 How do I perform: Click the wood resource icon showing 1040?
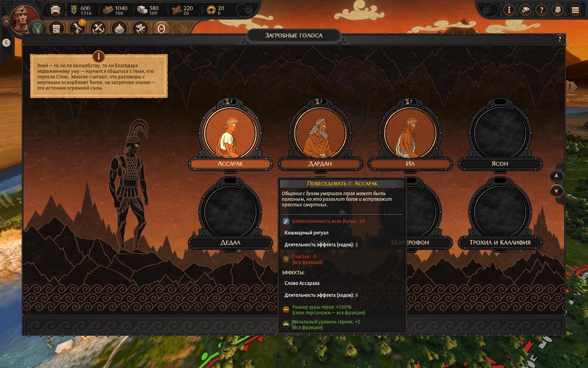(x=108, y=10)
